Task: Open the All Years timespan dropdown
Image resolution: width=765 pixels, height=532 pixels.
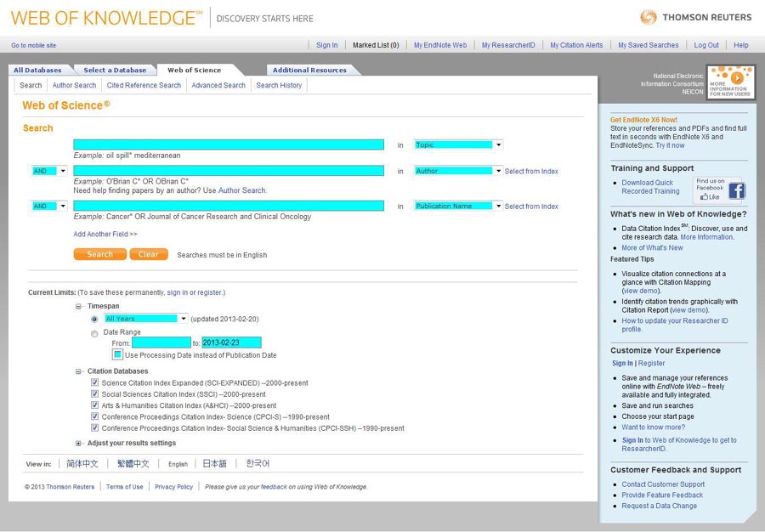Action: click(184, 319)
